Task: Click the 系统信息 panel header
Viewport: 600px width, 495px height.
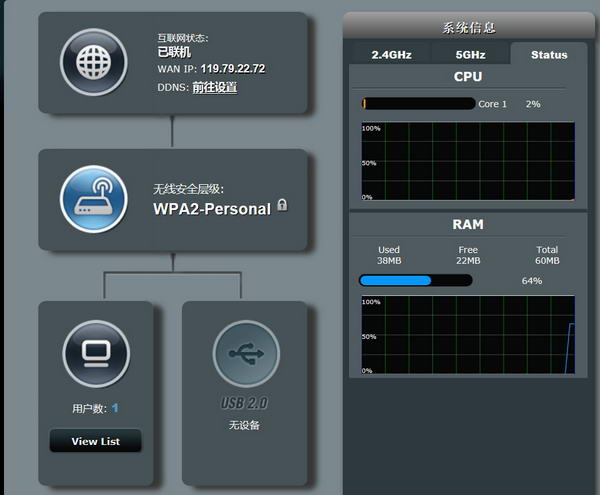Action: pyautogui.click(x=469, y=27)
